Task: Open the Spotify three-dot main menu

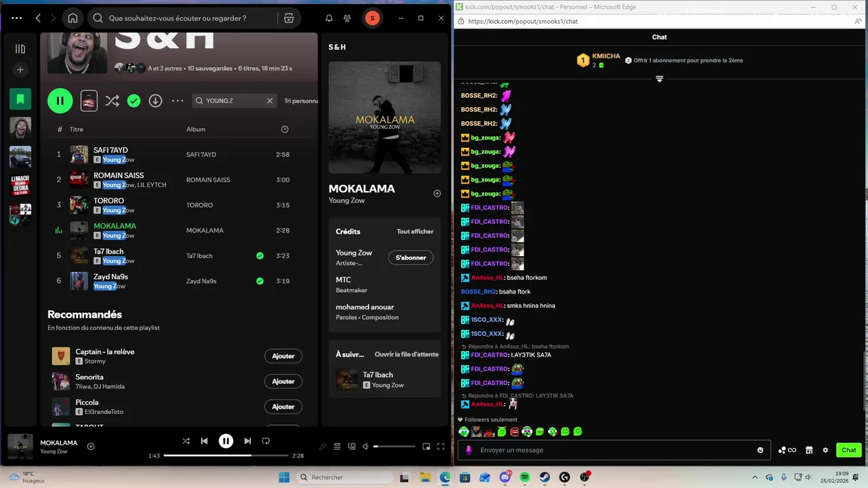Action: (x=16, y=18)
